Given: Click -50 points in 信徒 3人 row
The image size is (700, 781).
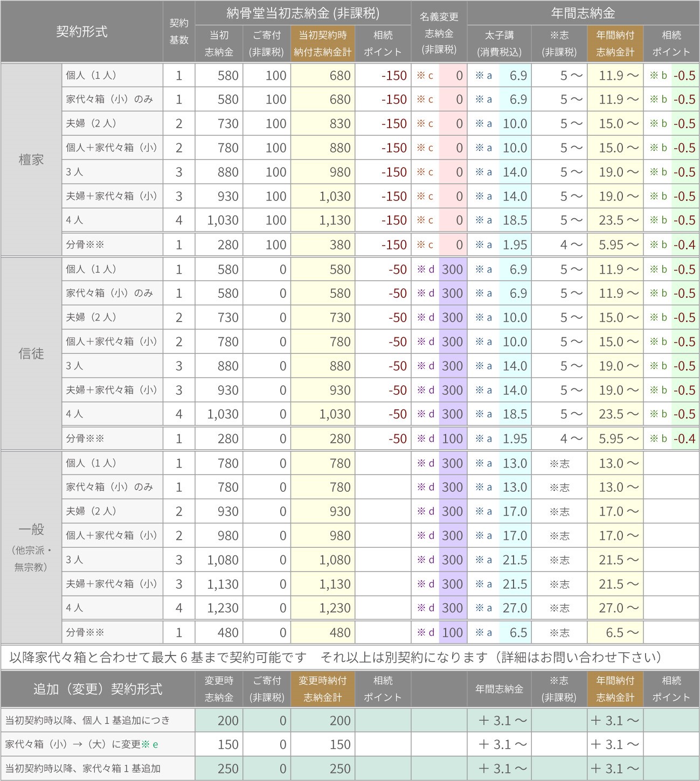Looking at the screenshot, I should point(383,366).
